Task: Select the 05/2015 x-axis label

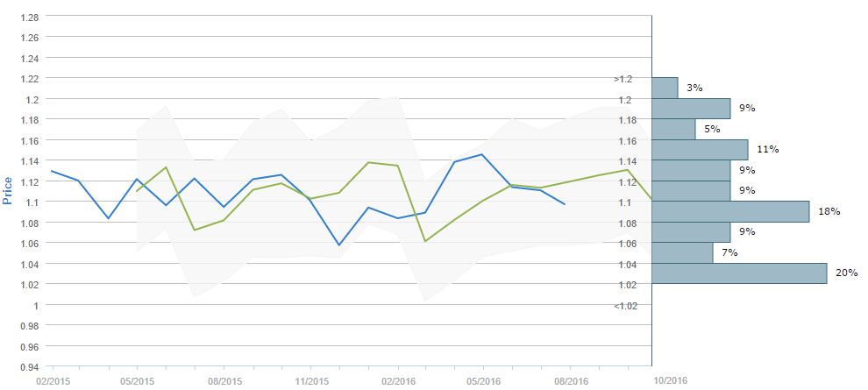Action: (x=138, y=380)
